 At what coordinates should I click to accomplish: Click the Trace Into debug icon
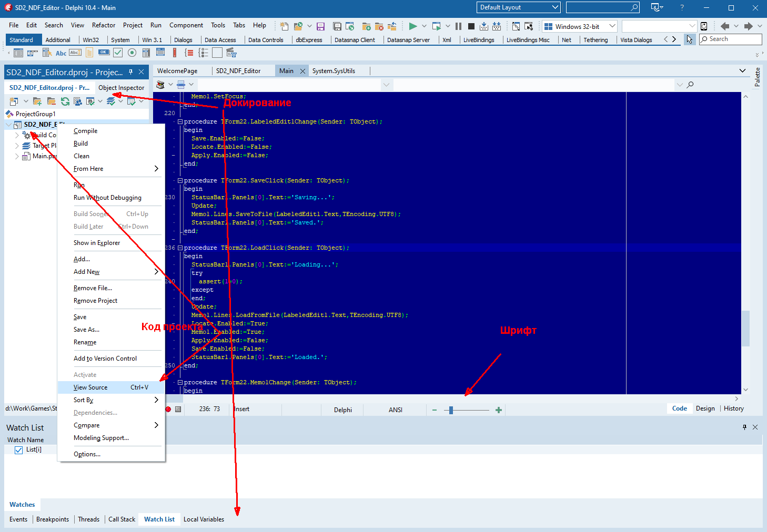click(484, 26)
